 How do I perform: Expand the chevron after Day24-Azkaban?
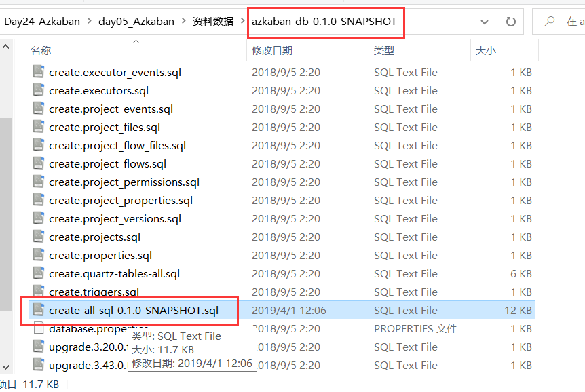click(x=89, y=21)
